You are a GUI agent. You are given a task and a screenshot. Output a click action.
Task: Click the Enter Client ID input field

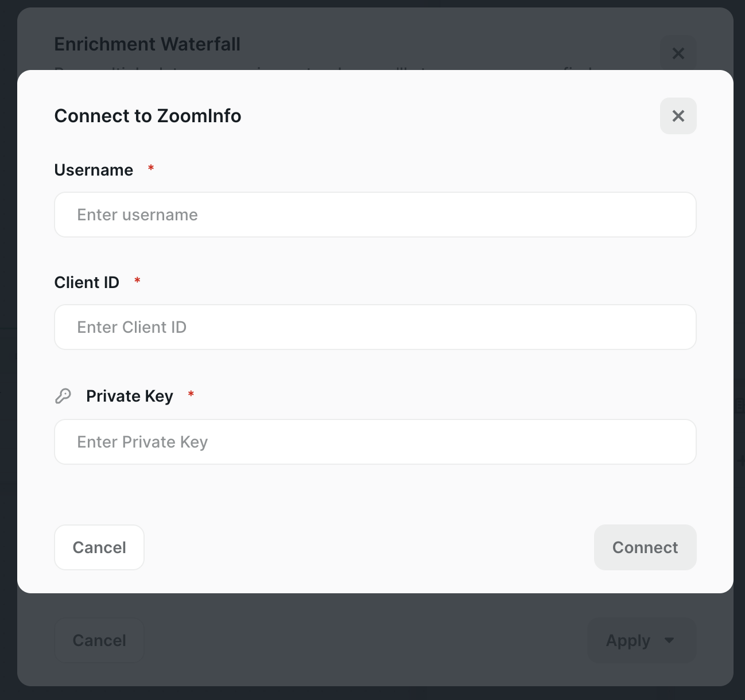(375, 327)
